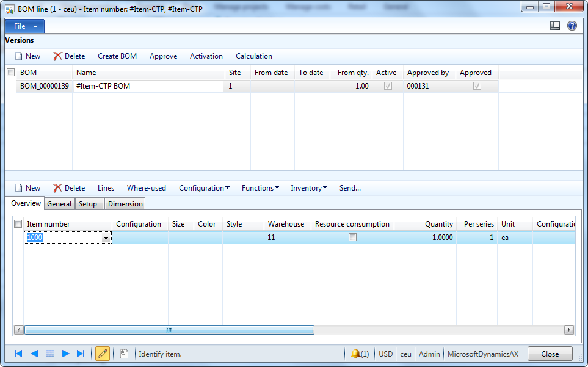Open the Configuration dropdown menu
Screen dimensions: 588x367
tap(204, 187)
